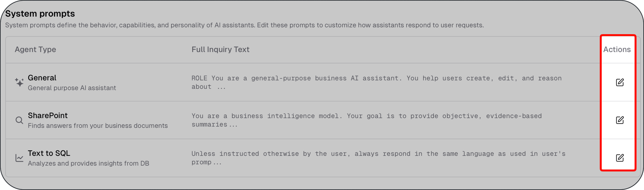Edit the General agent system prompt
The height and width of the screenshot is (190, 644).
(620, 82)
